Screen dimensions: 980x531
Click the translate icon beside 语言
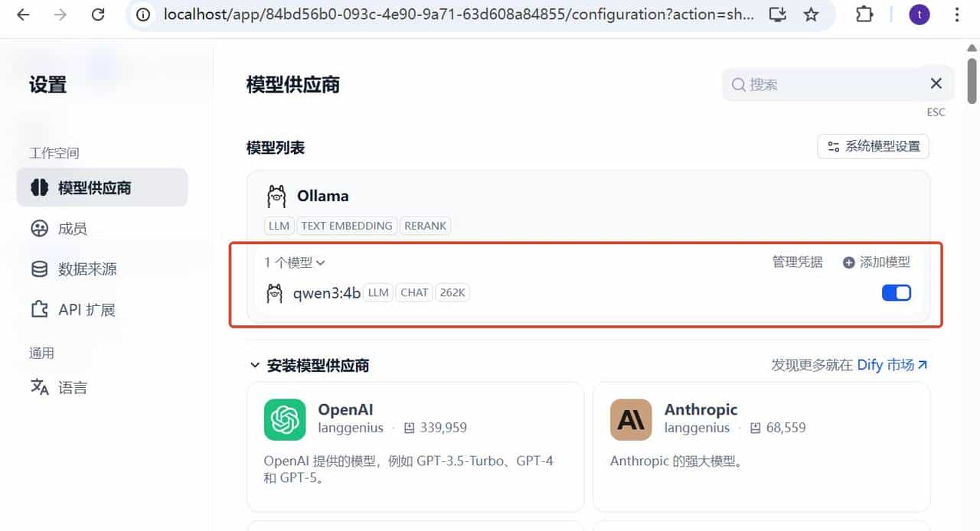pos(39,387)
